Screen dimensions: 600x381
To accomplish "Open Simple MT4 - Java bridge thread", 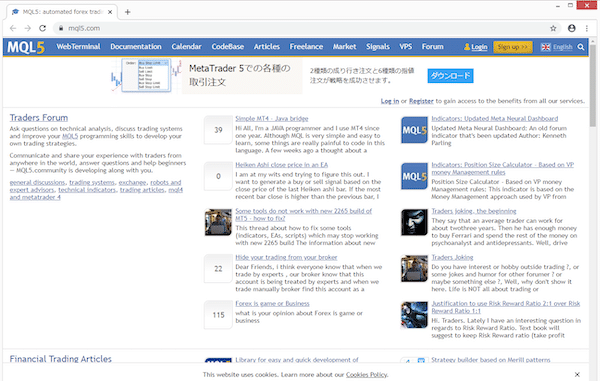I will coord(272,119).
